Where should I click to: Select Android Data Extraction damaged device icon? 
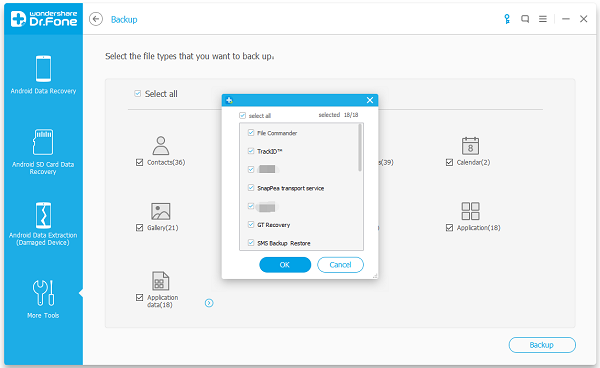(x=43, y=215)
